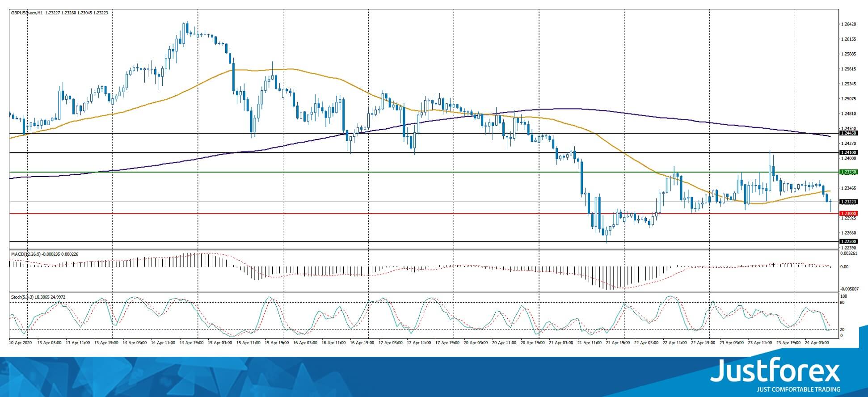
Task: Click the 14 Apr 03:00 time label
Action: (135, 342)
